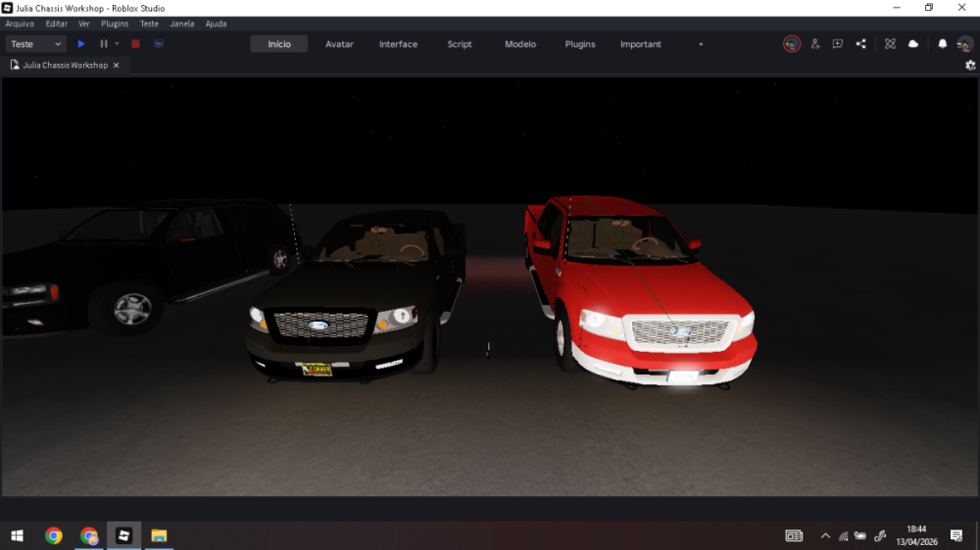The height and width of the screenshot is (550, 980).
Task: Open the Ver menu
Action: (83, 24)
